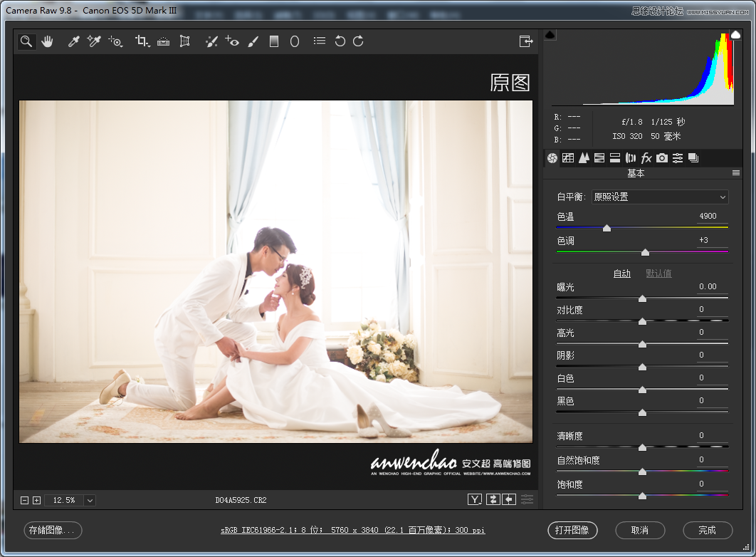Select the Crop tool

141,41
